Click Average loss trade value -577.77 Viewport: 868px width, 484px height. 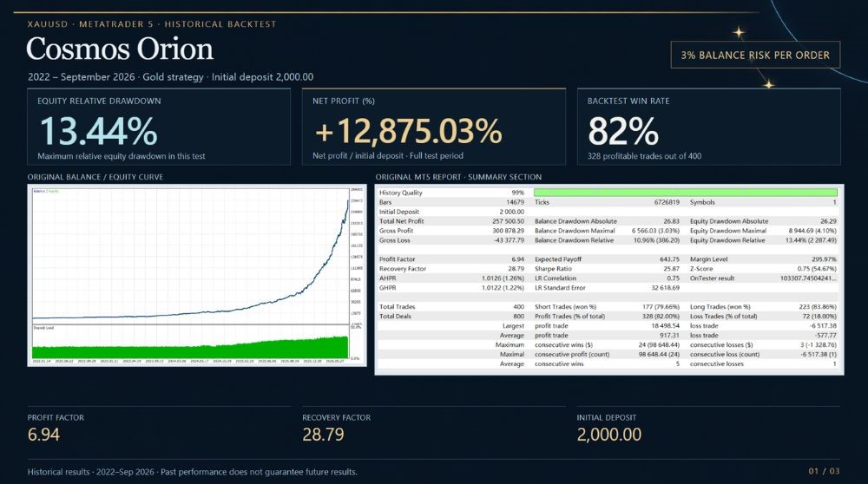click(825, 335)
